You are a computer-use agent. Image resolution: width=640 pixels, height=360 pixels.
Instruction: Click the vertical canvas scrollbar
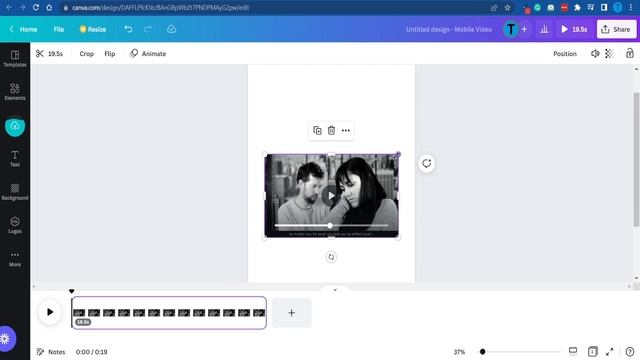[636, 159]
